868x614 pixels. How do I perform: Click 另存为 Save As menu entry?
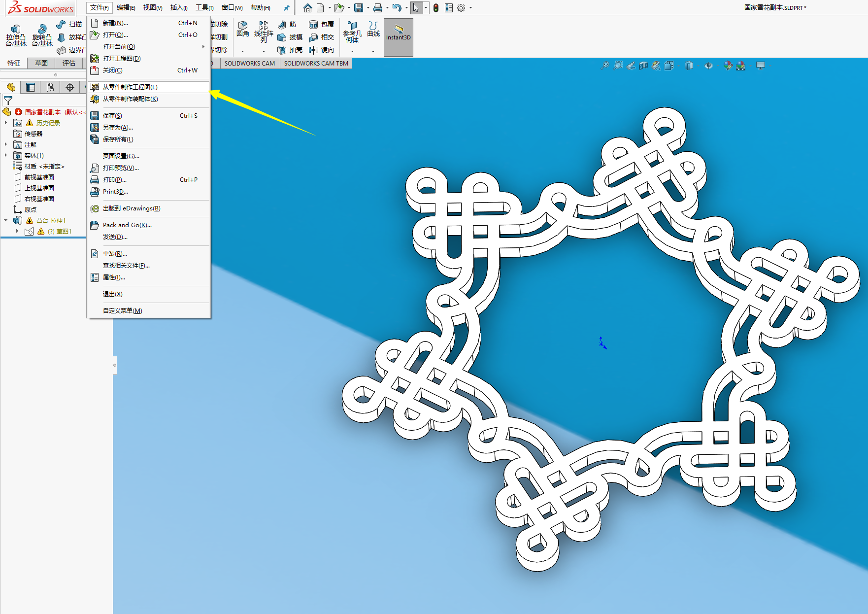118,128
